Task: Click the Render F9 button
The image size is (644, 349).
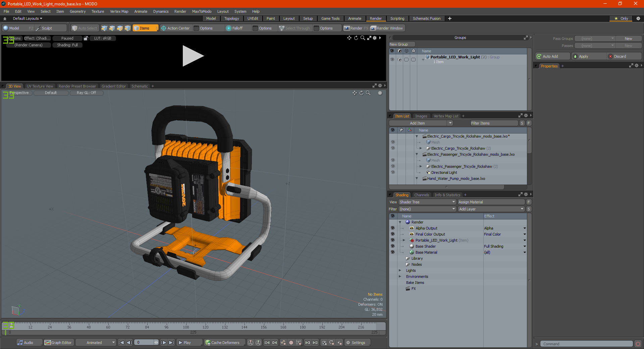Action: 356,28
